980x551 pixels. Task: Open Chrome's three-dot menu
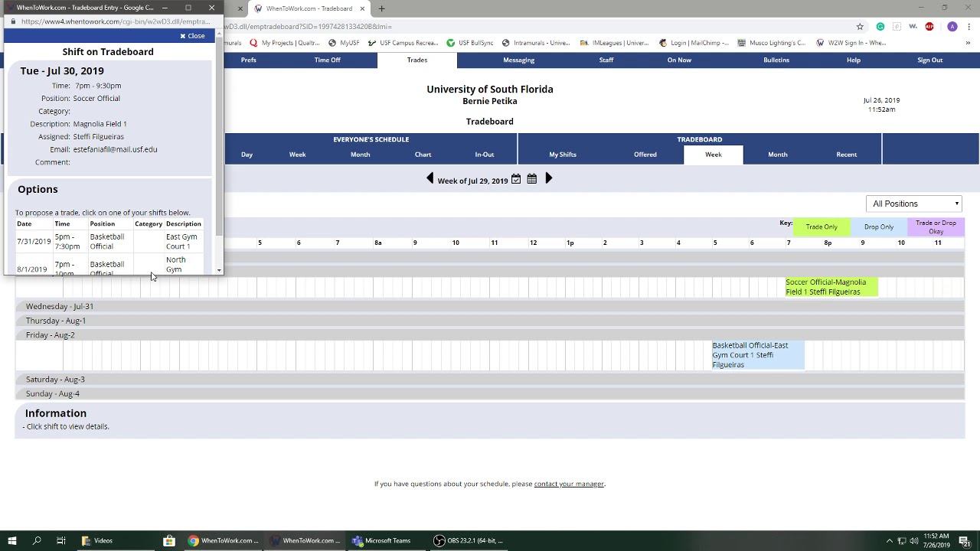(x=968, y=26)
